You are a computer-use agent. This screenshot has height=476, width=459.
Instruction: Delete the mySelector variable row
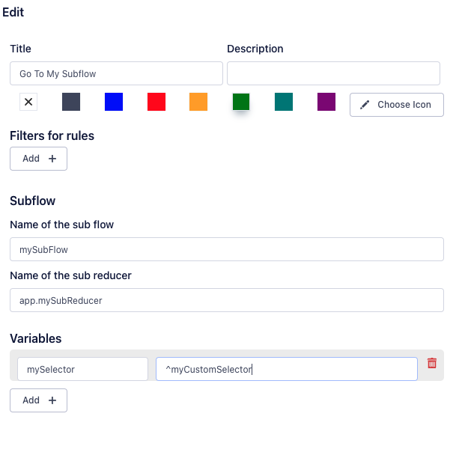pyautogui.click(x=432, y=363)
